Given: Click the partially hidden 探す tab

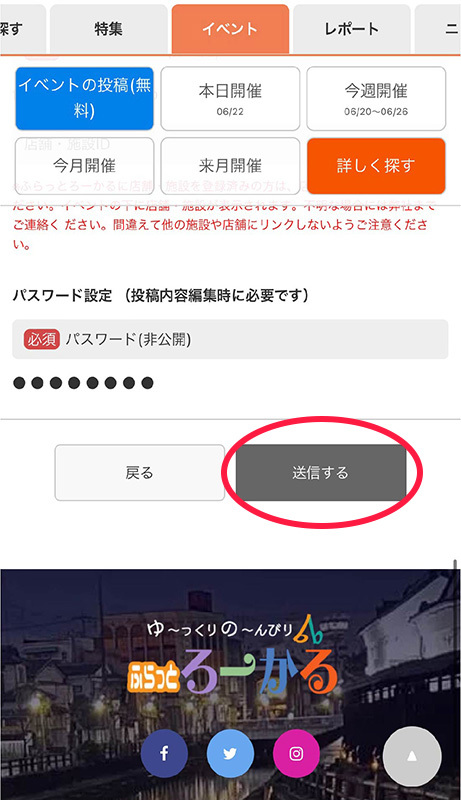Looking at the screenshot, I should (x=22, y=29).
